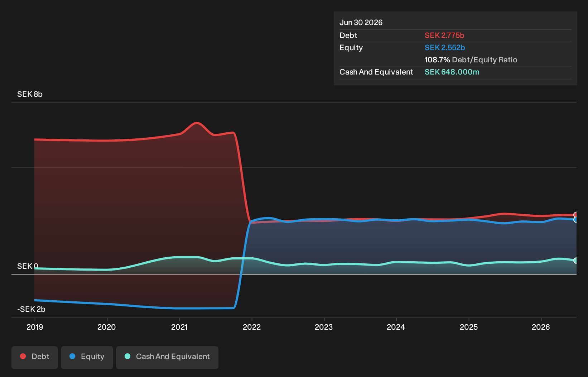Click the 2019 x-axis label
This screenshot has height=377, width=588.
(x=35, y=327)
